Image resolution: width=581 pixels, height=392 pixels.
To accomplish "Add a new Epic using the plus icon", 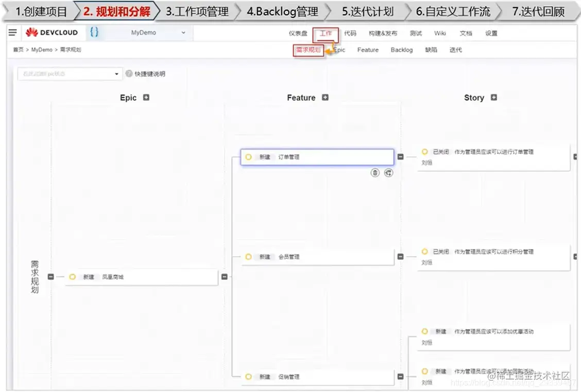I will click(x=145, y=97).
